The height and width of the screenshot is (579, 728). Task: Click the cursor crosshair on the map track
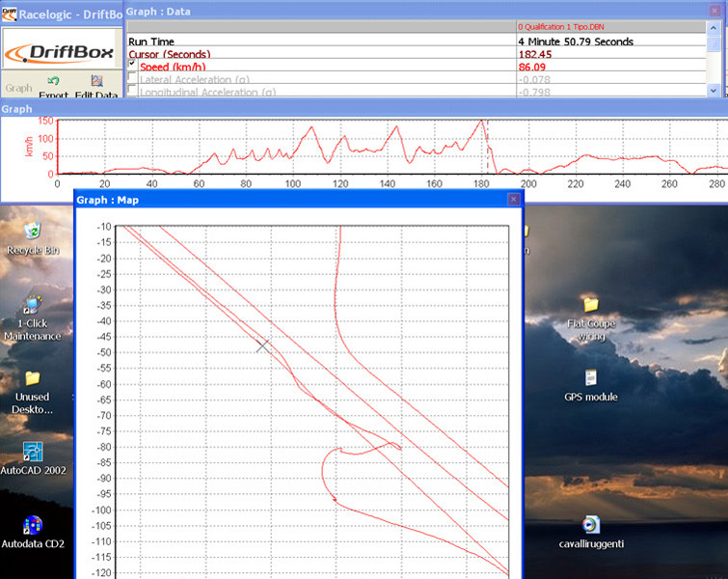[262, 345]
